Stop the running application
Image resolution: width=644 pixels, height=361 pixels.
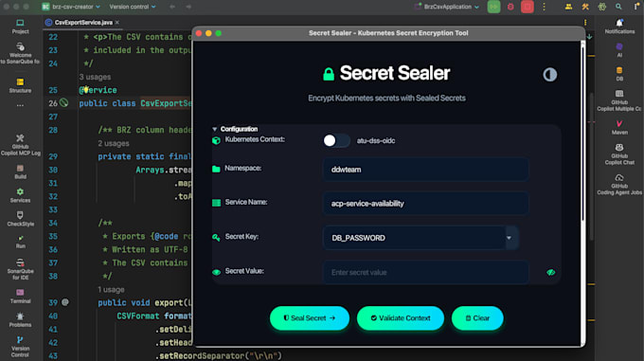tap(528, 7)
